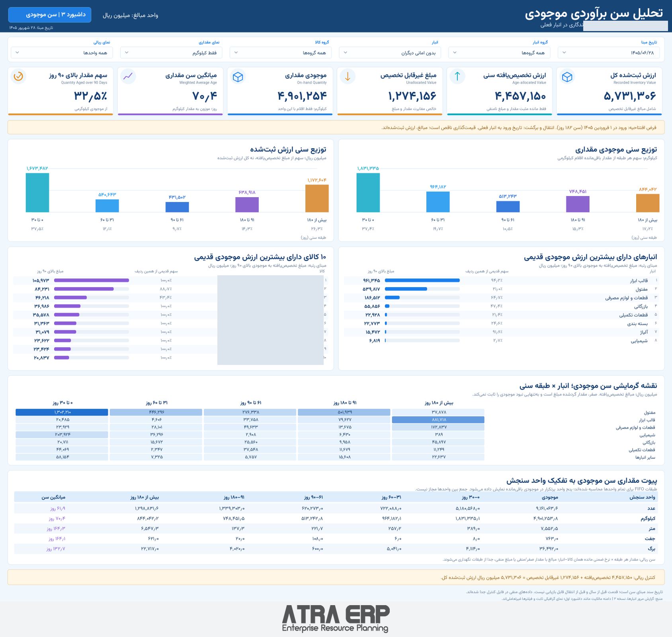This screenshot has width=672, height=637.
Task: Click the آلیاژ row in warehouses list
Action: 501,332
